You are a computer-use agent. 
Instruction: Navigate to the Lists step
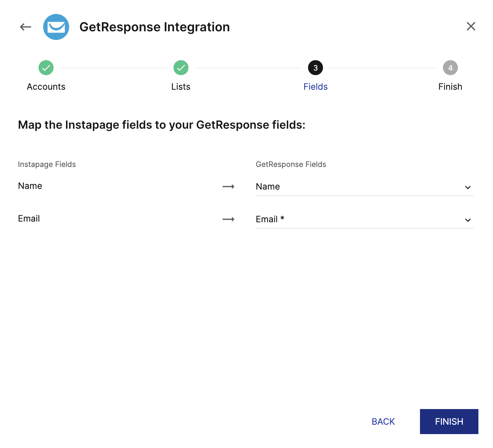180,87
